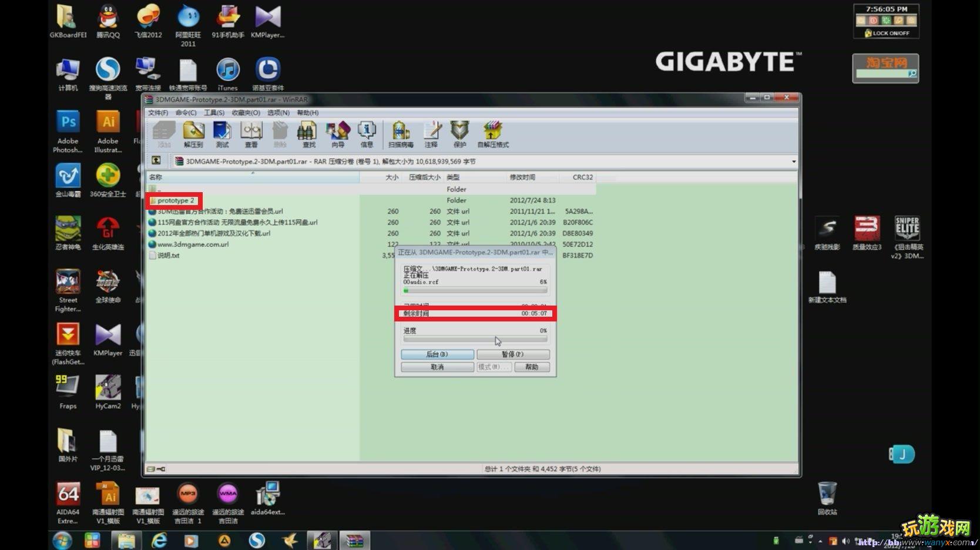
Task: Open the 工具(S) menu
Action: (214, 113)
